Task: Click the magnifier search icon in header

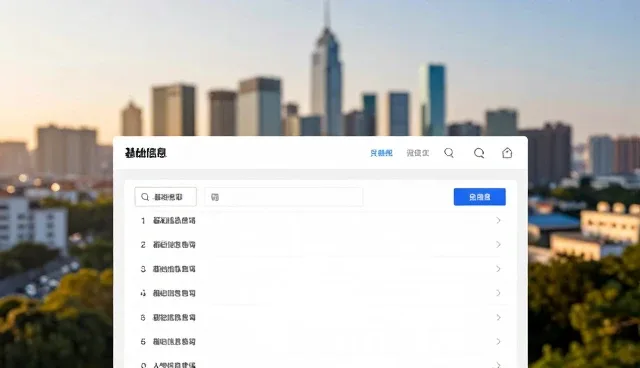Action: point(449,153)
